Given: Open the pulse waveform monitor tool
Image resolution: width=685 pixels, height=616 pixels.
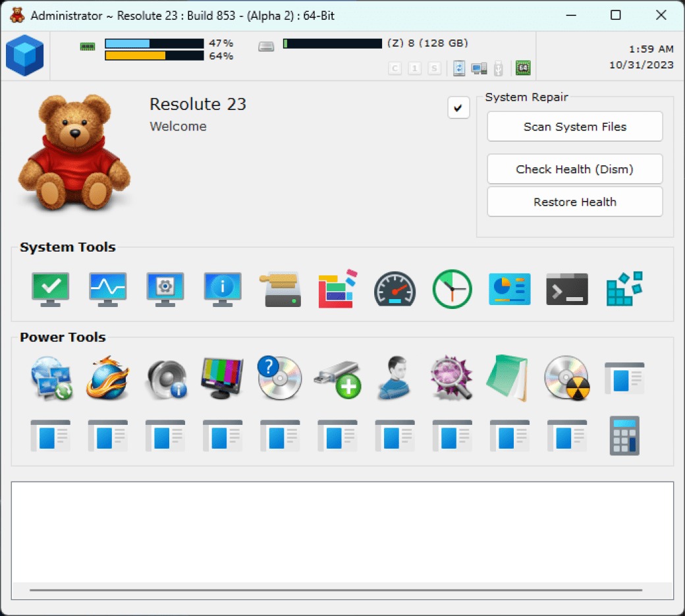Looking at the screenshot, I should pos(108,289).
